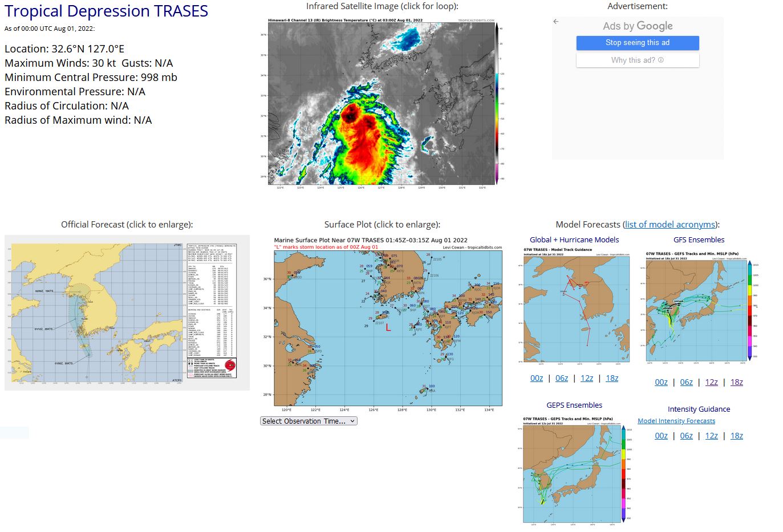Select 00z run under Intensity Guidance
783x532 pixels.
pyautogui.click(x=661, y=436)
